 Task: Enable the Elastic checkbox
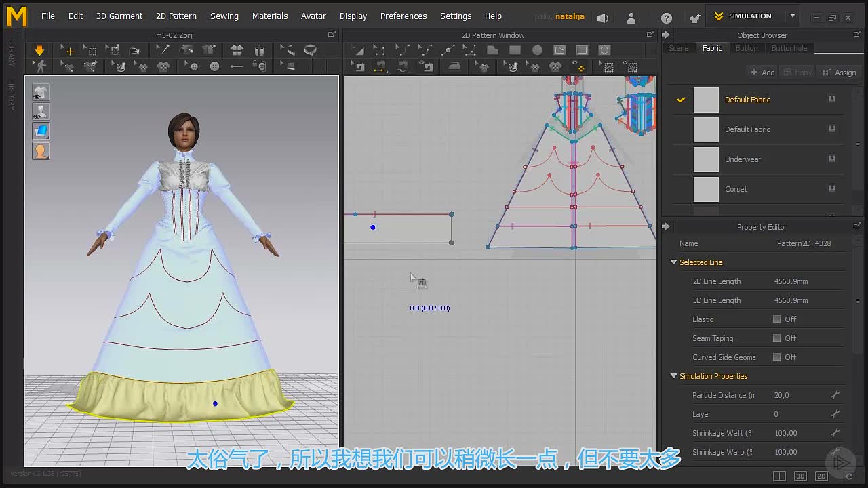(776, 319)
